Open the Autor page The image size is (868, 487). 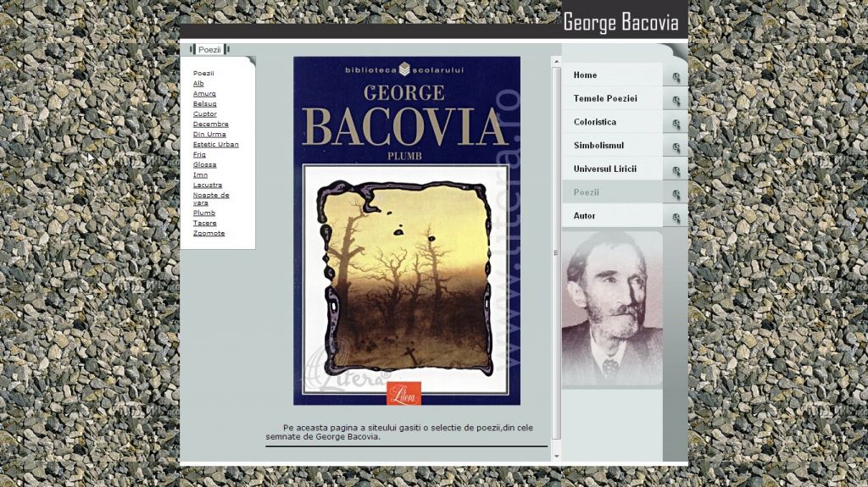click(x=584, y=216)
